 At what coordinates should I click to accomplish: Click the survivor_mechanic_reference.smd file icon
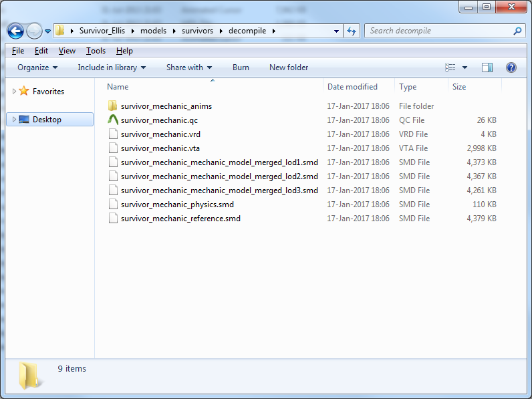[x=113, y=218]
